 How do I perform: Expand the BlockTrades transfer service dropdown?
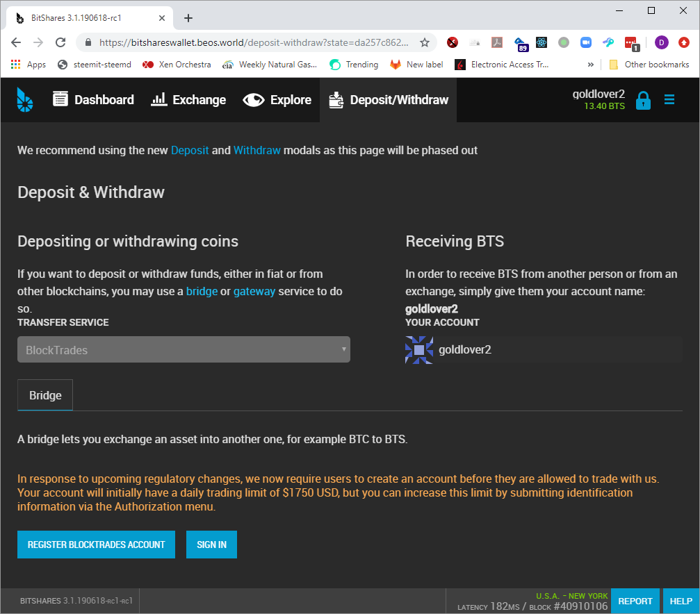point(184,349)
